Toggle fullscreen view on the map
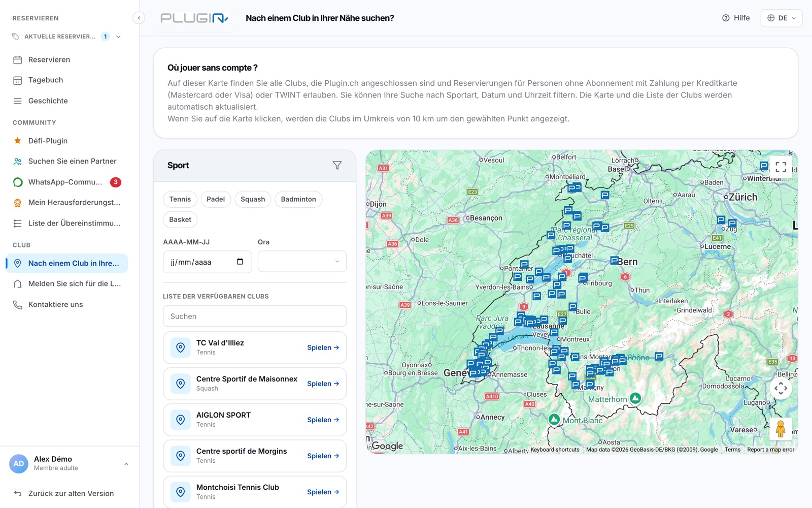 click(x=781, y=167)
